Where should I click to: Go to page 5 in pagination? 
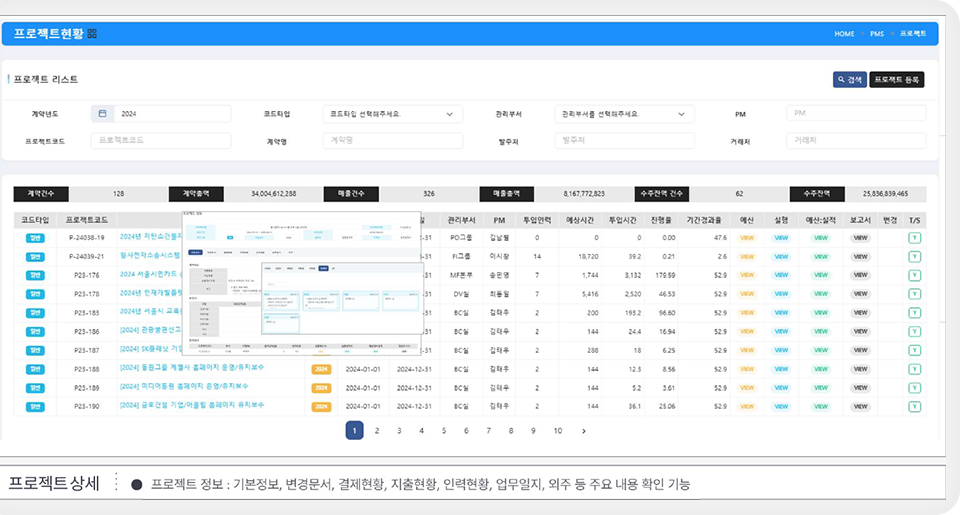click(444, 431)
